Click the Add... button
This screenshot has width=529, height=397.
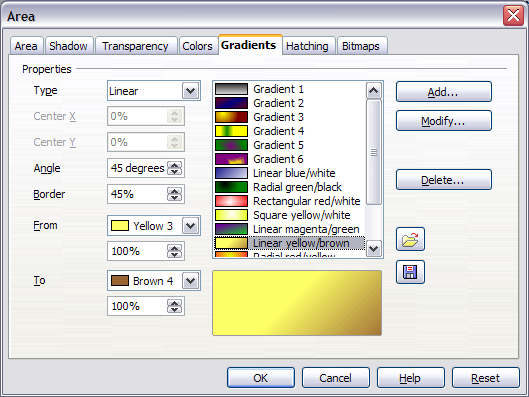tap(444, 92)
